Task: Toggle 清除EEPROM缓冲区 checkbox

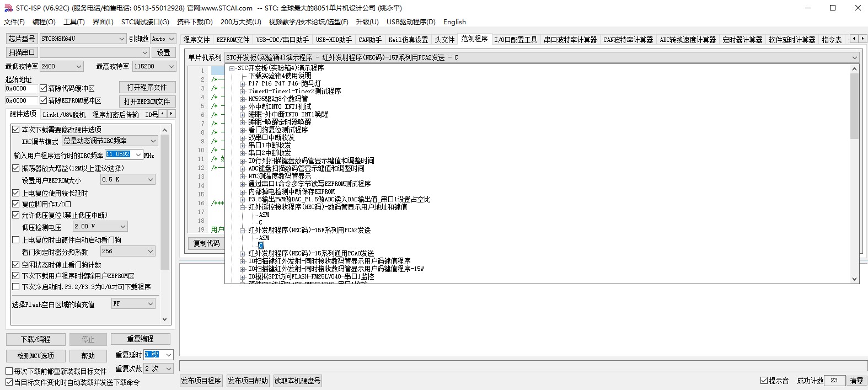Action: (x=43, y=100)
